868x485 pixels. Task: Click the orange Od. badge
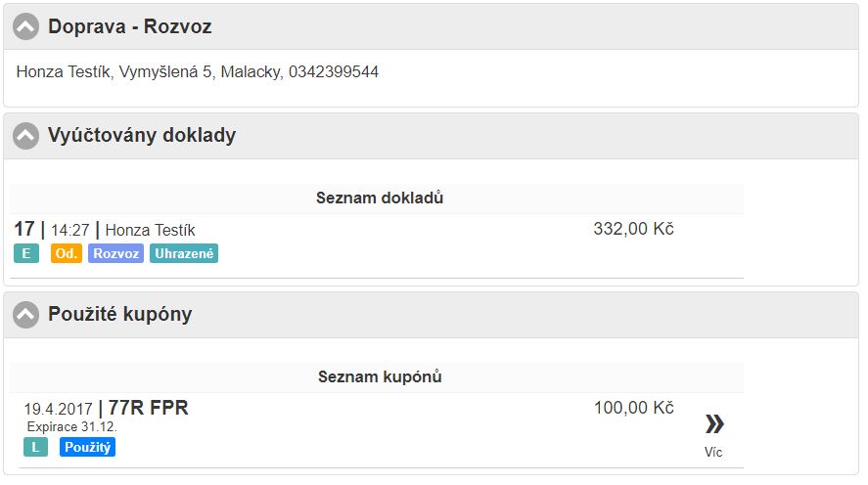click(x=67, y=254)
